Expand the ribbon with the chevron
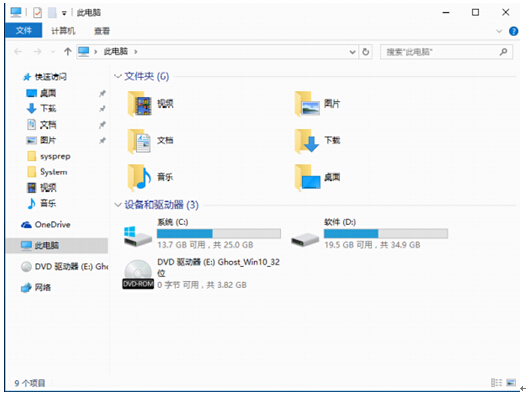The height and width of the screenshot is (395, 526). [x=499, y=31]
